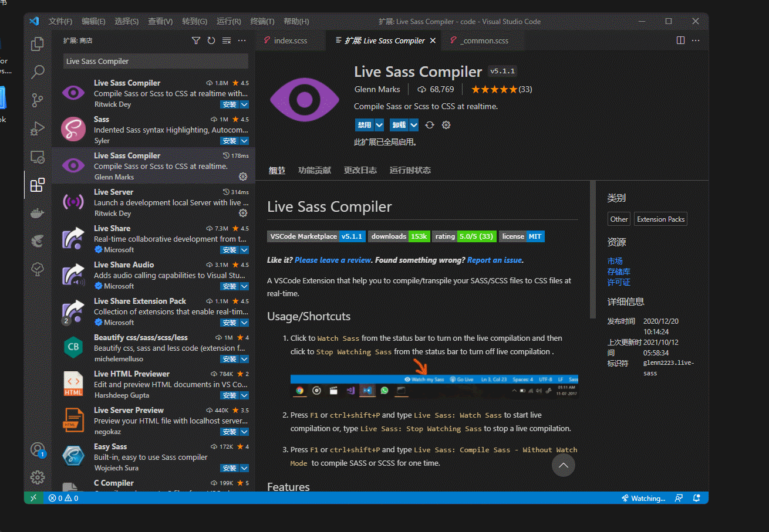
Task: Click the 卸载 uninstall button
Action: click(399, 125)
